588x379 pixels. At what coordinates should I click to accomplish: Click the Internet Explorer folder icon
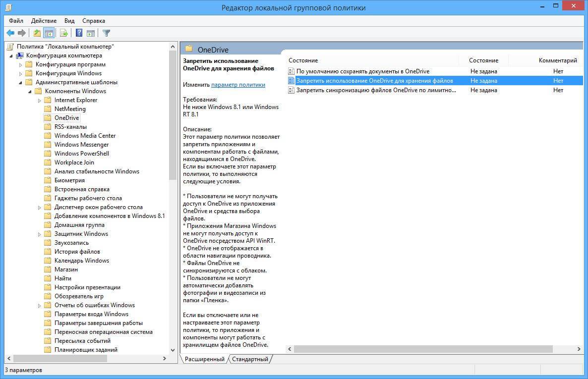[x=48, y=100]
